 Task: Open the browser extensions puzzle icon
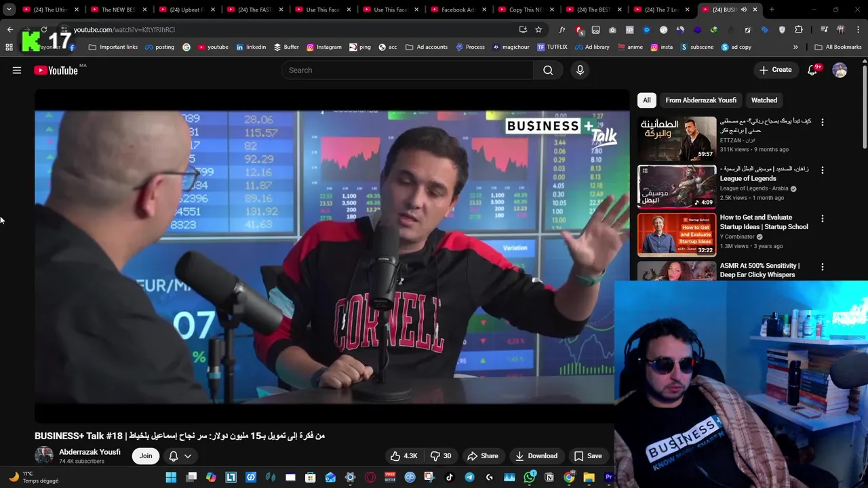(799, 30)
